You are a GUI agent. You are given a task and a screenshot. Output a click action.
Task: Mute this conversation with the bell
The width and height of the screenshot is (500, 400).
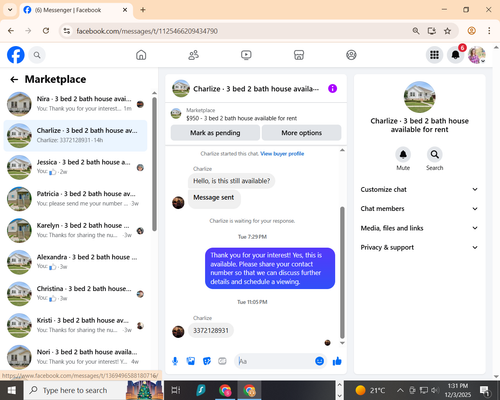pos(403,155)
